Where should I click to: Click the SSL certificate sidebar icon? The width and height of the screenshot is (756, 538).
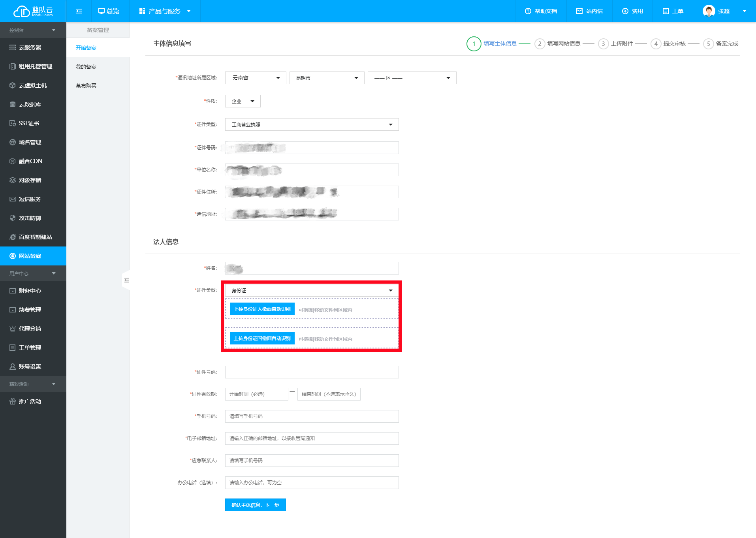coord(13,123)
